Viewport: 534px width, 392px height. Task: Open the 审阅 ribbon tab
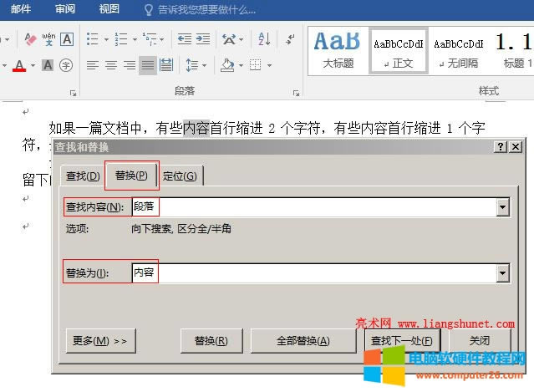coord(65,9)
